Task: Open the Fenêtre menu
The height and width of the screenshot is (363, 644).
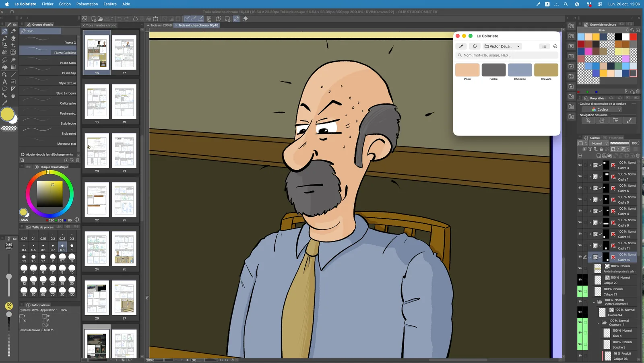Action: 110,4
